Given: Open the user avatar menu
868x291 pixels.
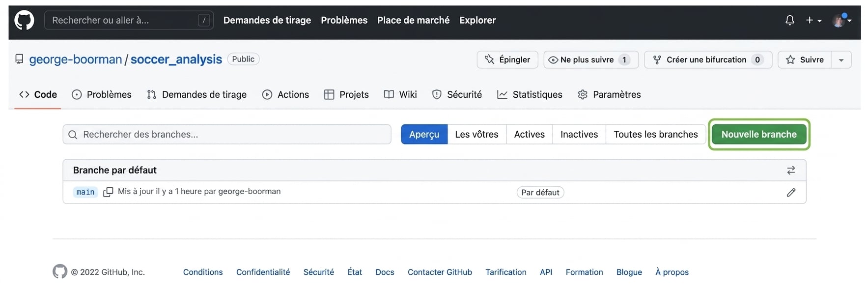Looking at the screenshot, I should (x=842, y=20).
